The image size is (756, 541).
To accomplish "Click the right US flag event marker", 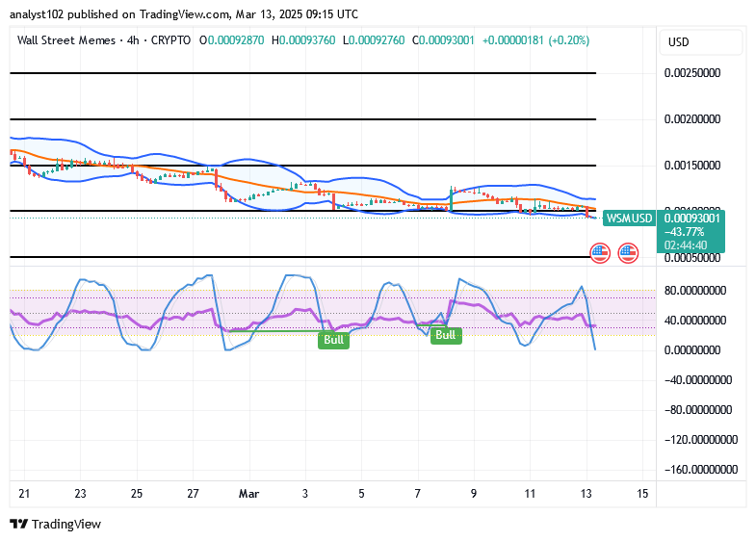I will pyautogui.click(x=628, y=253).
